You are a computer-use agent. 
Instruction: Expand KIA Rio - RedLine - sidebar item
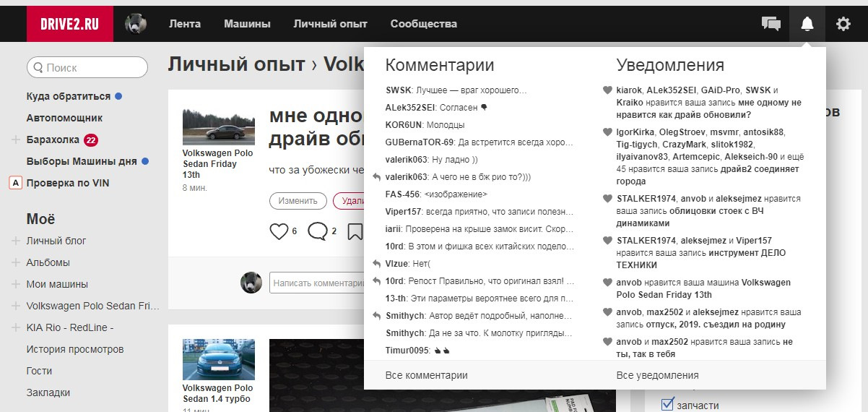pos(16,327)
